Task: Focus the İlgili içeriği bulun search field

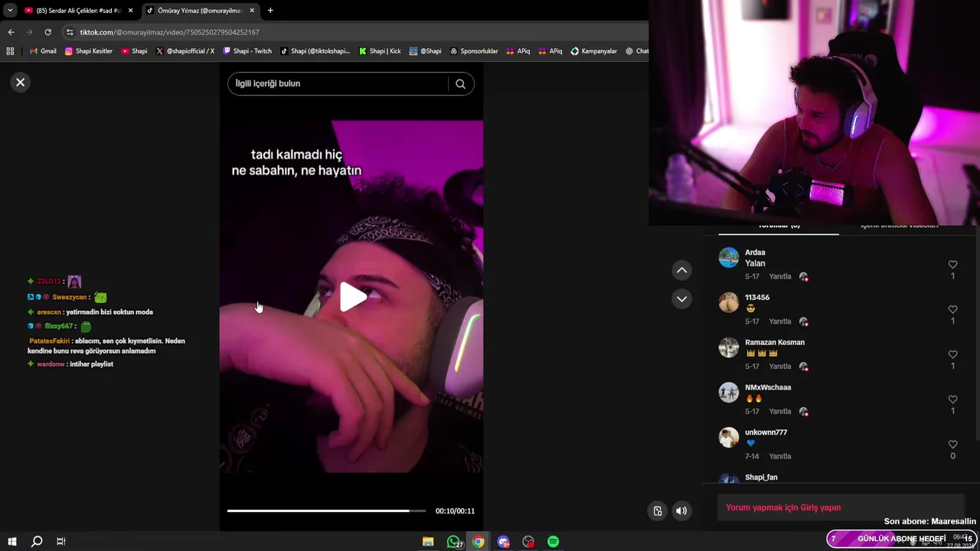Action: coord(337,83)
